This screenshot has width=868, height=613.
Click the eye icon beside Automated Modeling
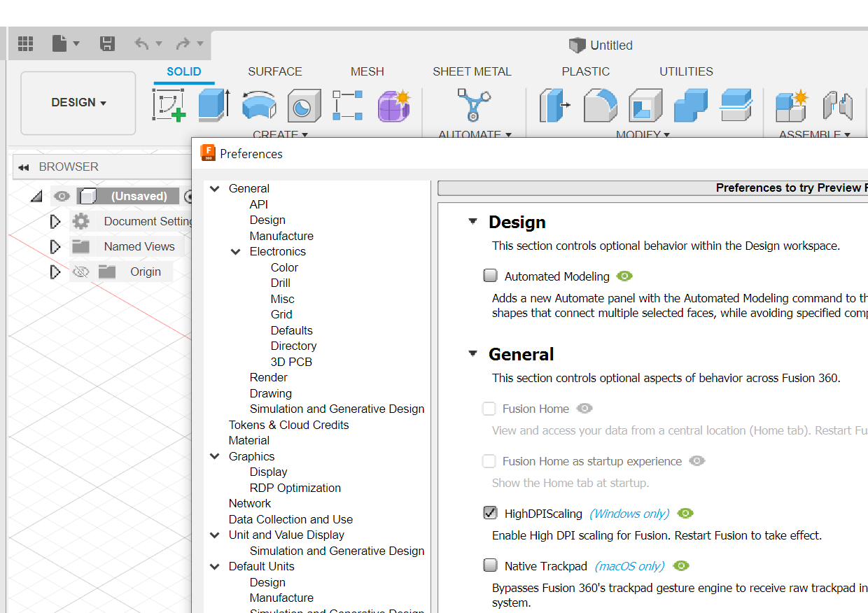click(625, 276)
